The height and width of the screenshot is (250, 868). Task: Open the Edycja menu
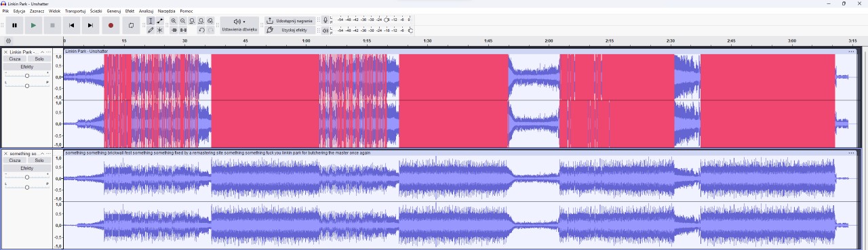click(x=19, y=11)
